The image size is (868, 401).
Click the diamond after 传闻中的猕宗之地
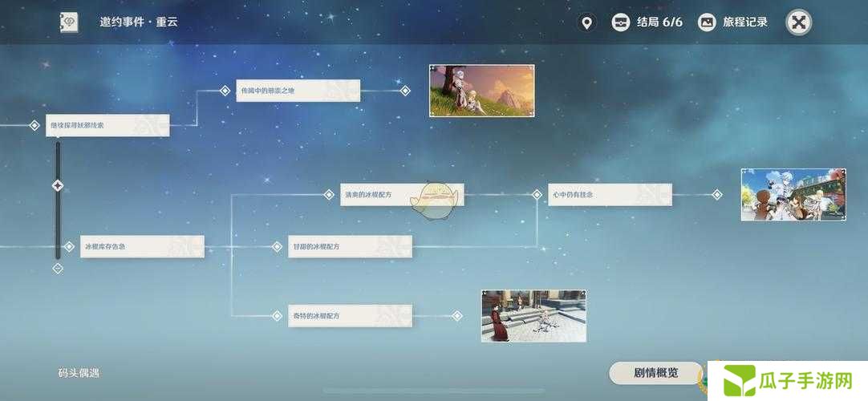coord(405,91)
